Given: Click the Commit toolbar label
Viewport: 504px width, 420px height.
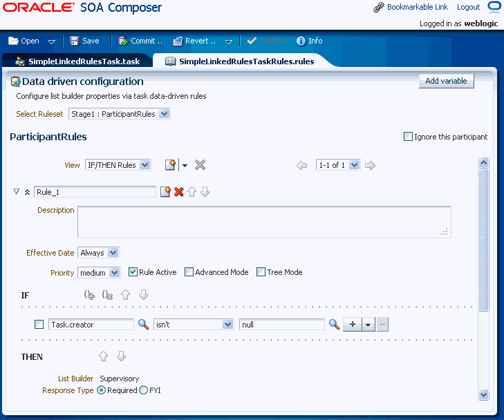Looking at the screenshot, I should tap(147, 41).
